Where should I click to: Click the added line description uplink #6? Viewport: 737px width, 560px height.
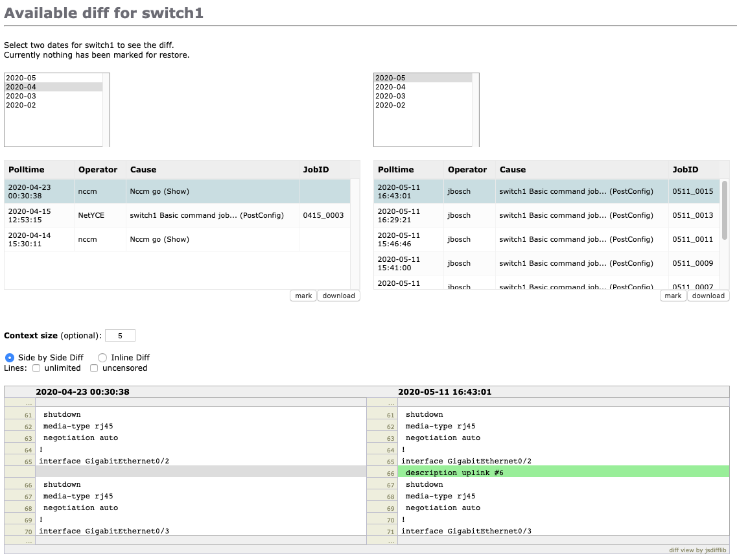pyautogui.click(x=454, y=472)
